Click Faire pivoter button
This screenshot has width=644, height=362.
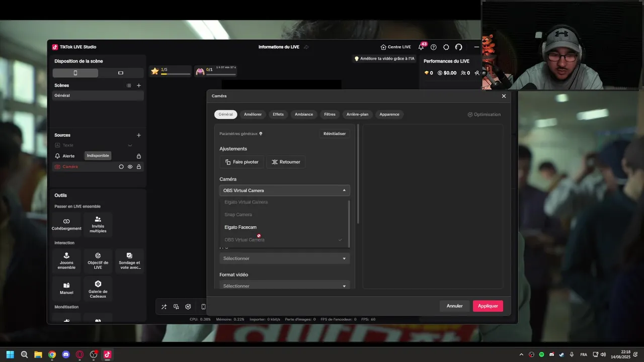click(242, 162)
